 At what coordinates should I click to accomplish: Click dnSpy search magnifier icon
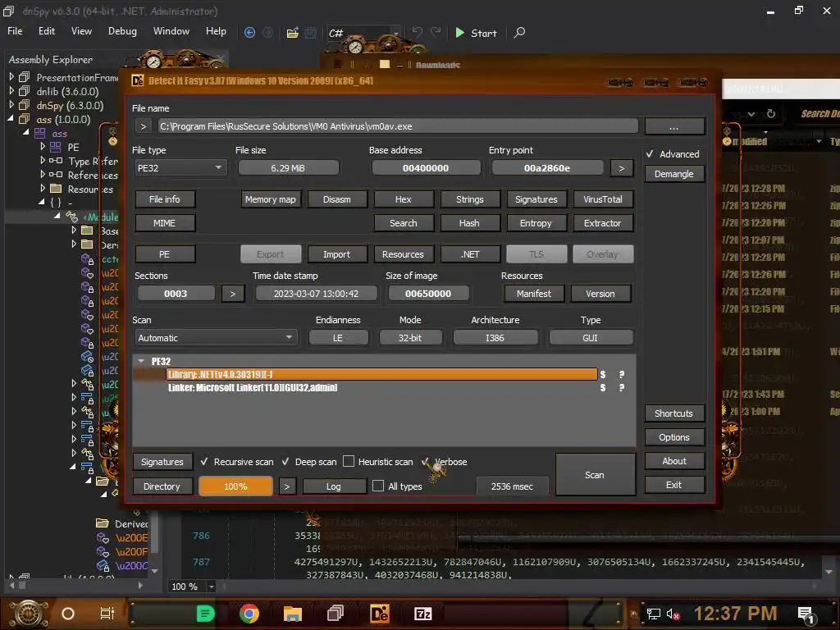(x=519, y=33)
